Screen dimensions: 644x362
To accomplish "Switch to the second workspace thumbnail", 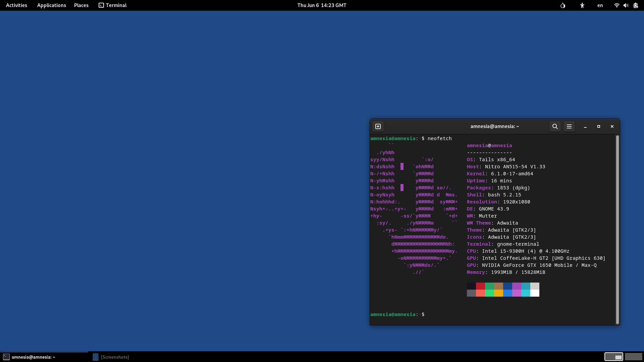I will click(633, 357).
